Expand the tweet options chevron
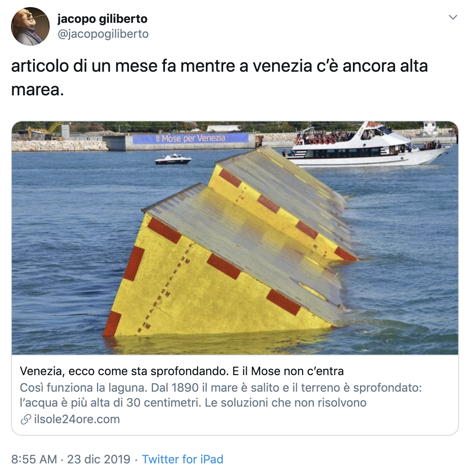The image size is (470, 476). click(453, 17)
